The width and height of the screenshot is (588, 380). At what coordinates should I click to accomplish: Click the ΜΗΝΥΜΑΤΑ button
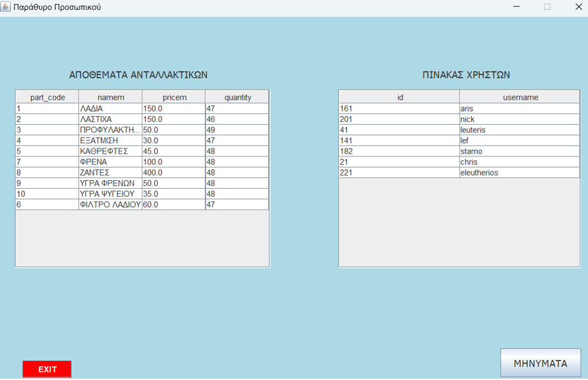542,363
